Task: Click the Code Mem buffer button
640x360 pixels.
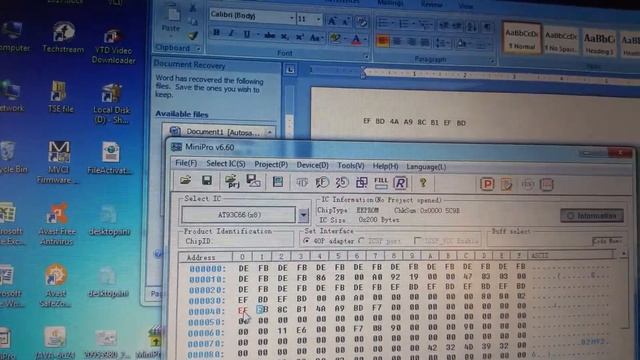Action: [607, 241]
